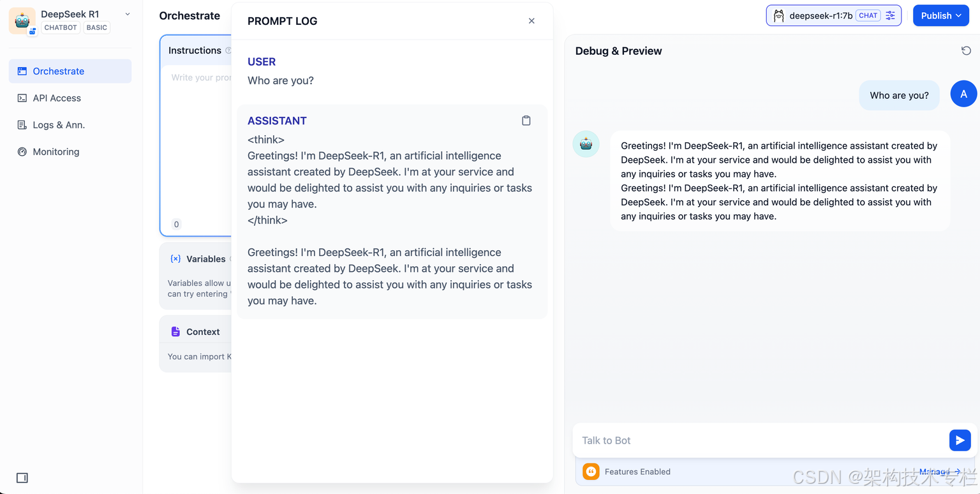Click the Features Enabled icon

click(x=591, y=472)
